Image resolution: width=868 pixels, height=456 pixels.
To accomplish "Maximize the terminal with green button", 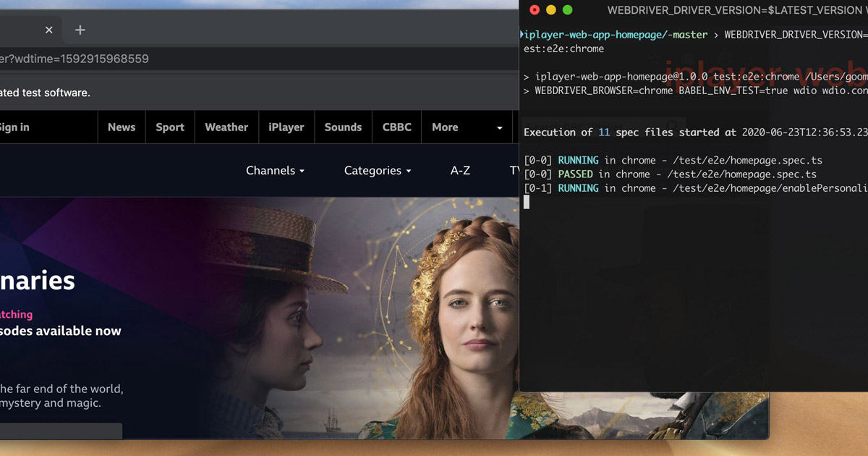I will (568, 10).
